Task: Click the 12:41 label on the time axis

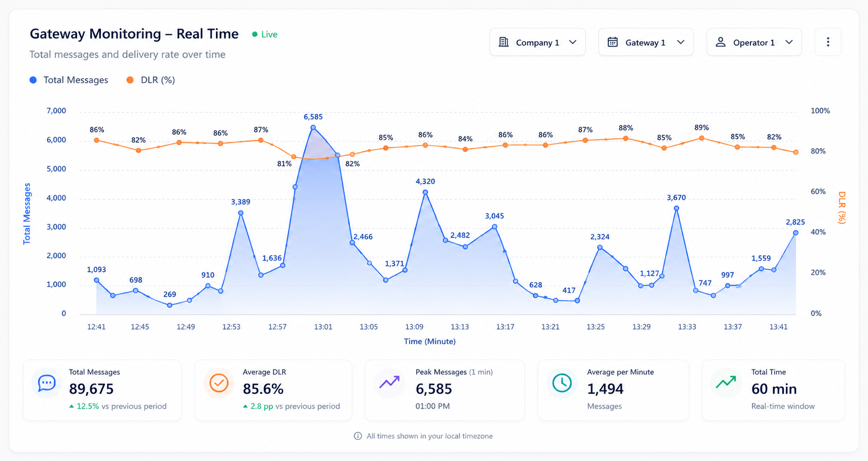Action: (x=96, y=327)
